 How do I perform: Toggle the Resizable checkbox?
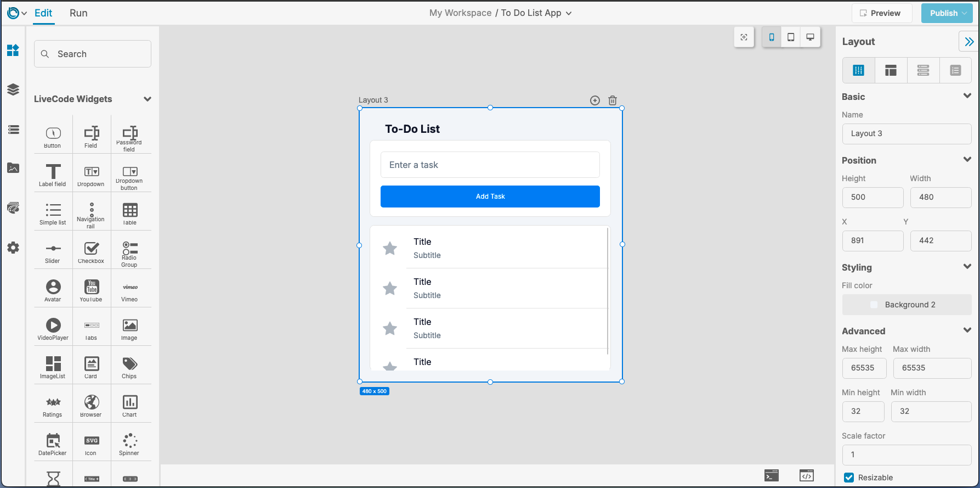(x=849, y=478)
